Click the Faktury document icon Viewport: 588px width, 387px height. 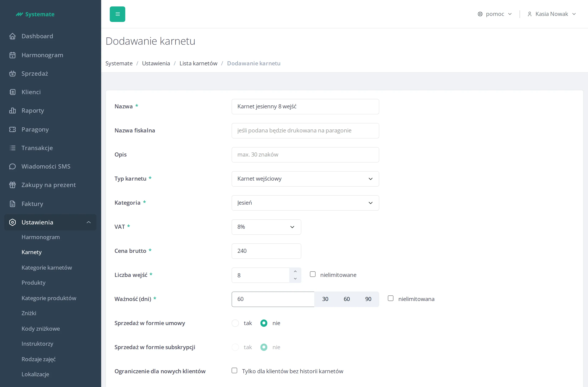tap(12, 204)
